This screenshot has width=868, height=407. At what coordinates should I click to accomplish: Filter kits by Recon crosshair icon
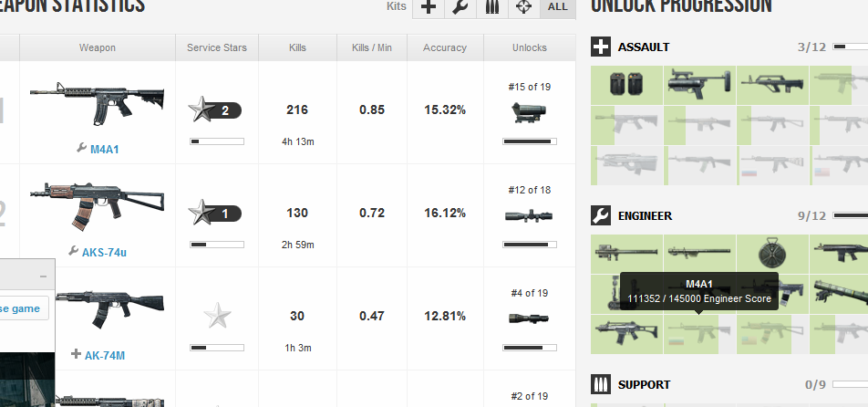click(523, 7)
